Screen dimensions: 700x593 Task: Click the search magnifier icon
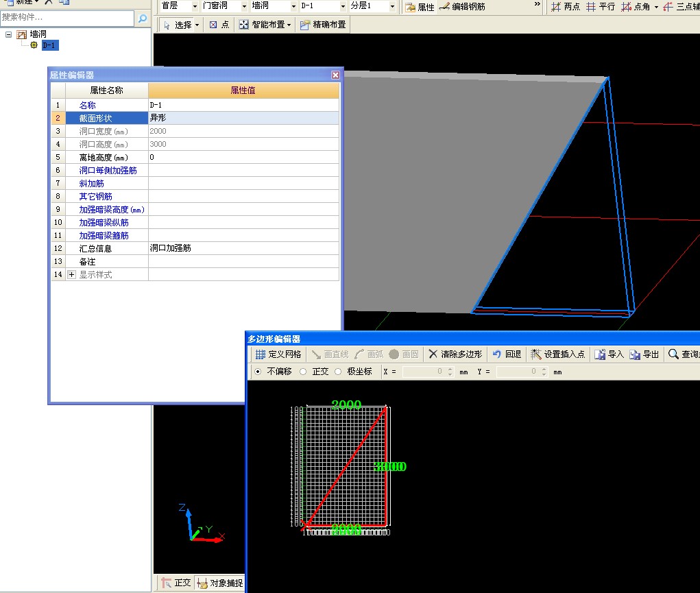pos(143,19)
